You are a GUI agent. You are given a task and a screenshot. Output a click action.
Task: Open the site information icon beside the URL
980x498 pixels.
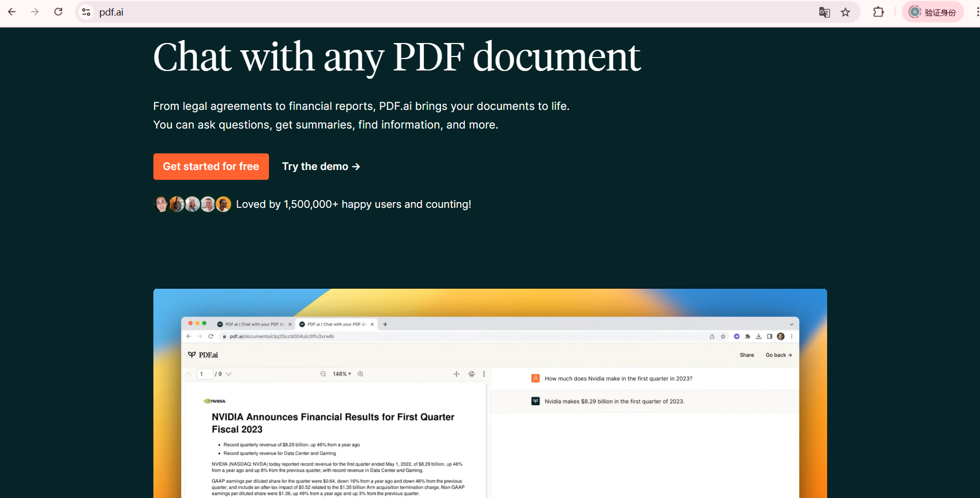(87, 12)
